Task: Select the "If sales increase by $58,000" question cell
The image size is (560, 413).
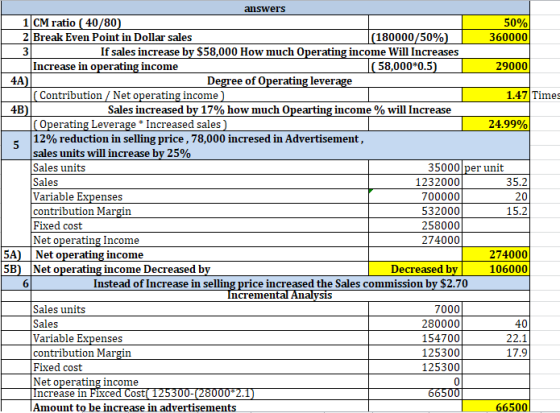Action: 280,52
